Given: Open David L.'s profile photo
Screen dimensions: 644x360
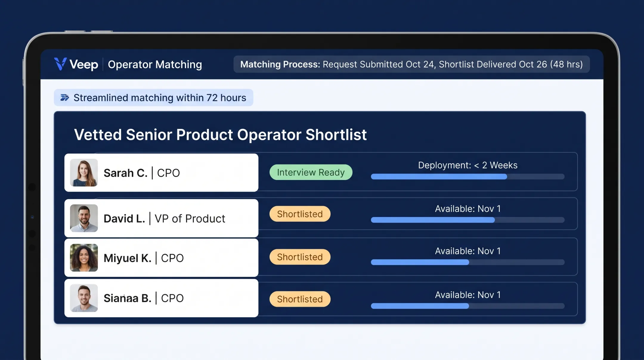Looking at the screenshot, I should (84, 218).
